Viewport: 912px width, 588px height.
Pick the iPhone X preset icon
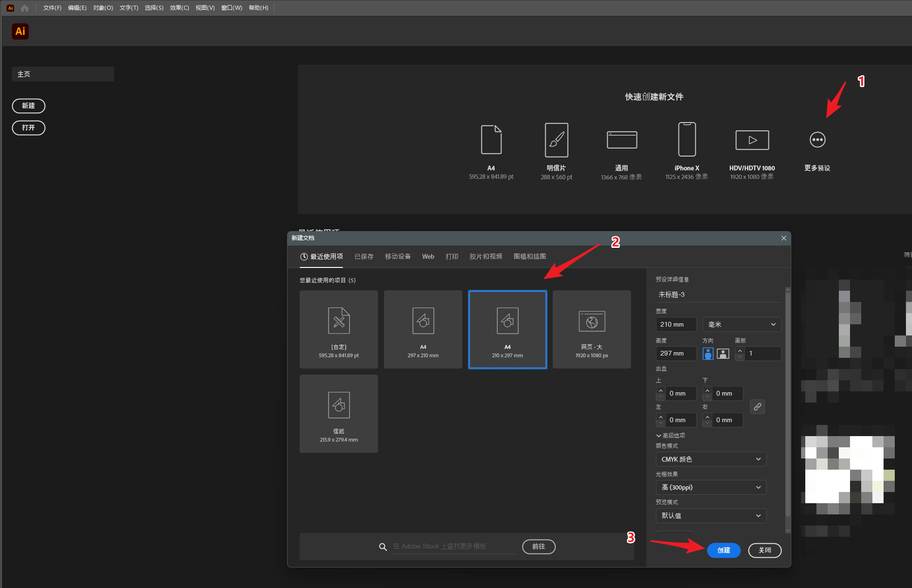[x=687, y=139]
